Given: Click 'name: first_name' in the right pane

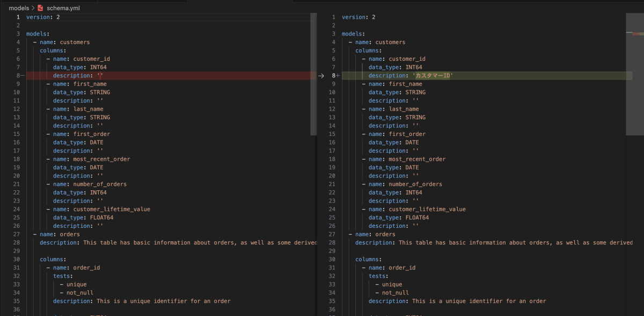Looking at the screenshot, I should click(x=395, y=84).
